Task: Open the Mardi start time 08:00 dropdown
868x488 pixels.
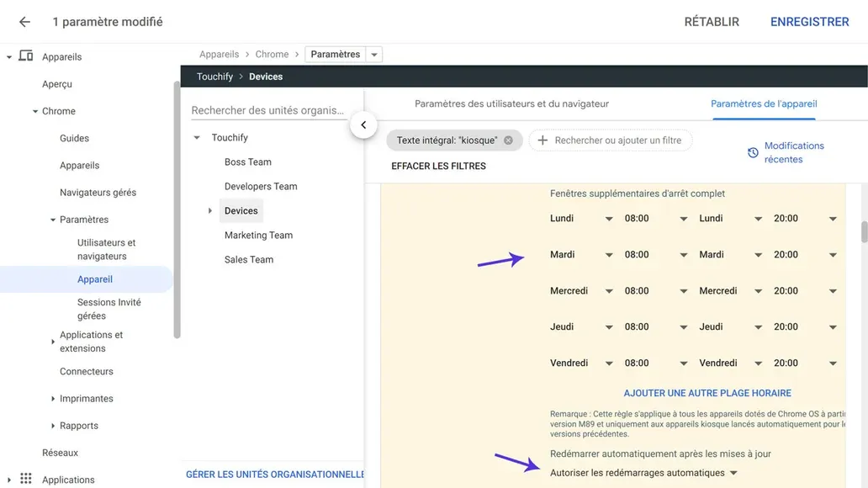Action: tap(682, 254)
